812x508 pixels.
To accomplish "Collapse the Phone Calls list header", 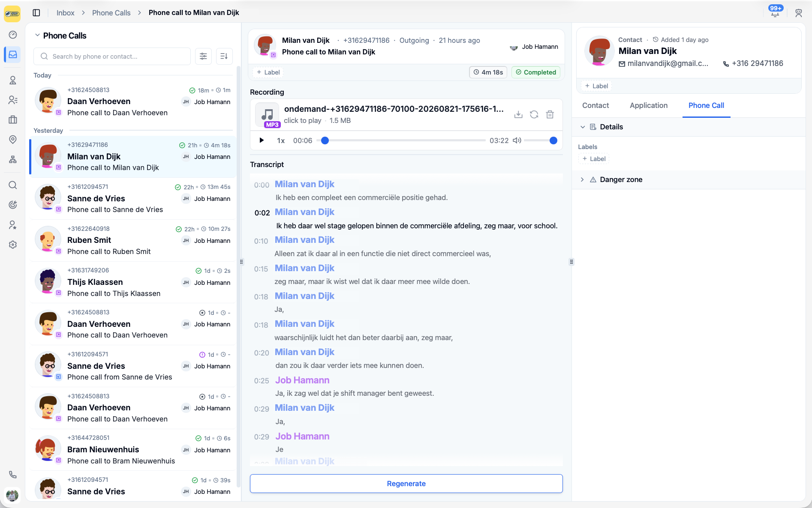I will pos(37,36).
